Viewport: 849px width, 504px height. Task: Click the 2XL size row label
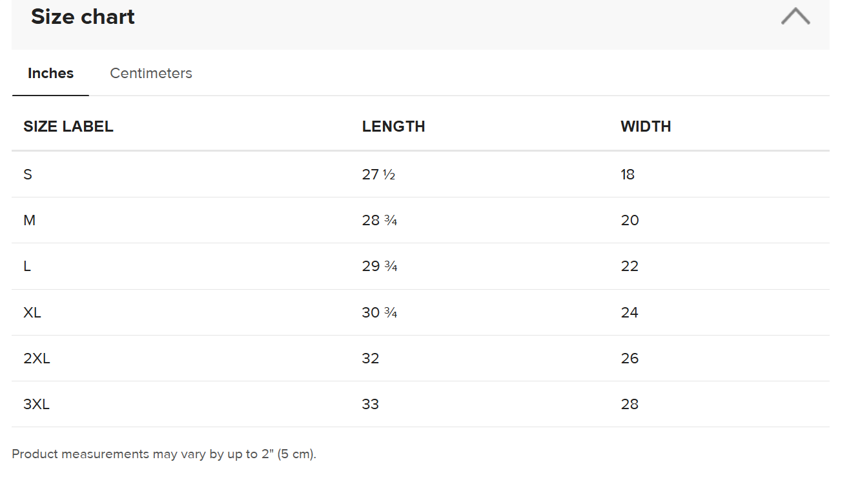click(x=37, y=359)
